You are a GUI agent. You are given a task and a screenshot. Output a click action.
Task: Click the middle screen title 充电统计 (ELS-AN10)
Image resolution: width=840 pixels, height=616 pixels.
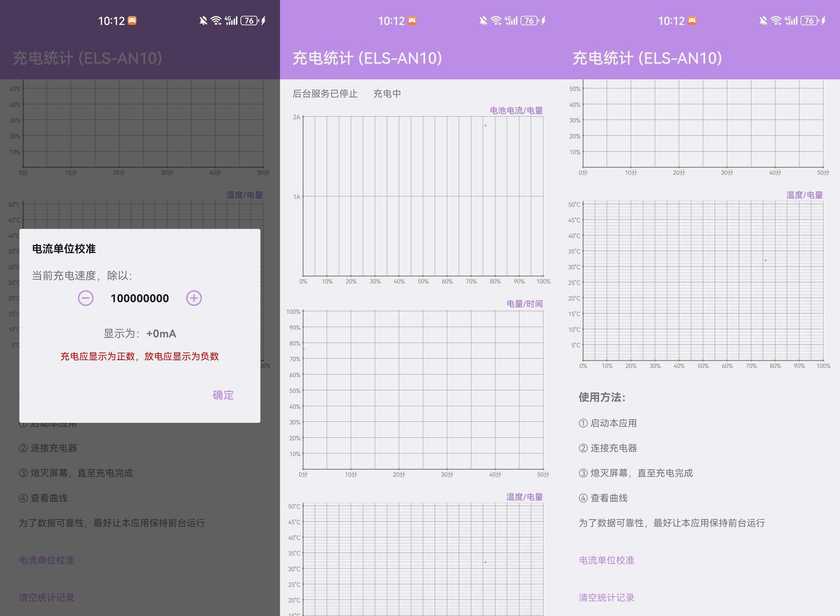[x=367, y=58]
